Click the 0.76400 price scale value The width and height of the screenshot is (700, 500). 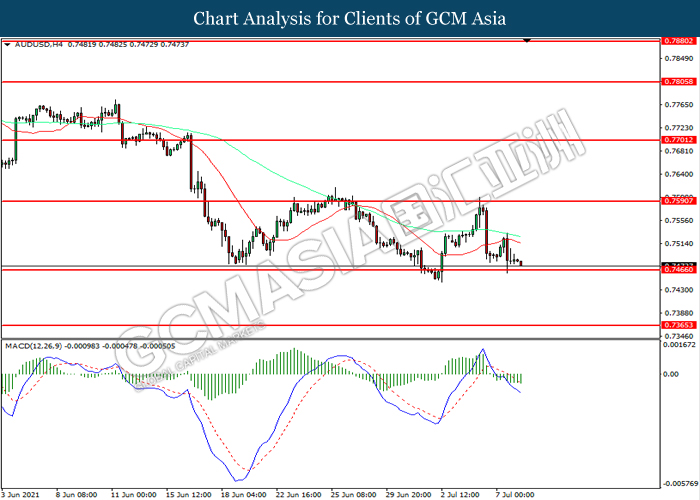tap(679, 174)
